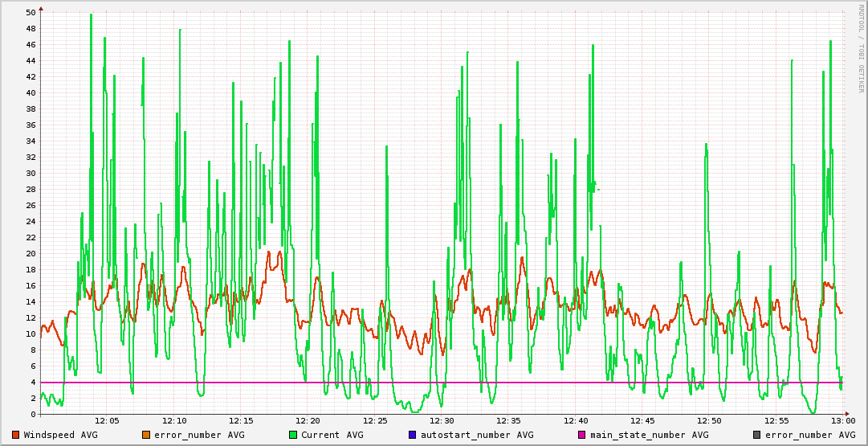
Task: Click the orange error_number legend swatch
Action: tap(146, 435)
